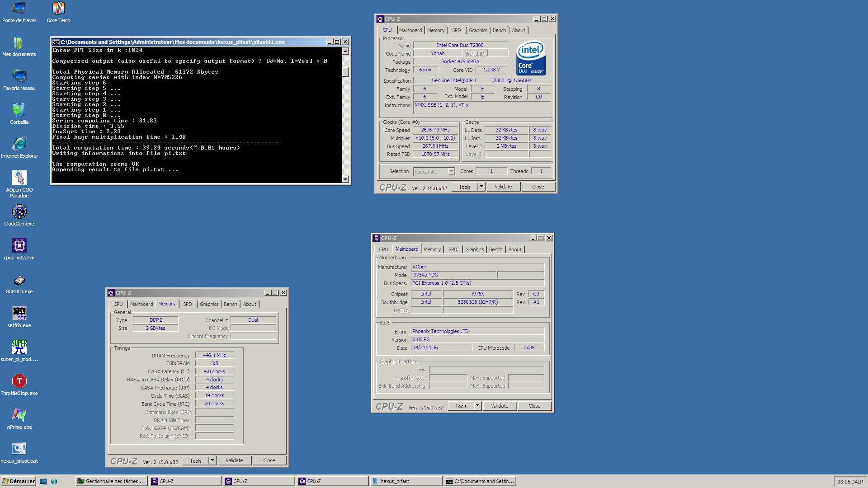Click the processor Name field Intel Core Duo T2300

click(460, 45)
